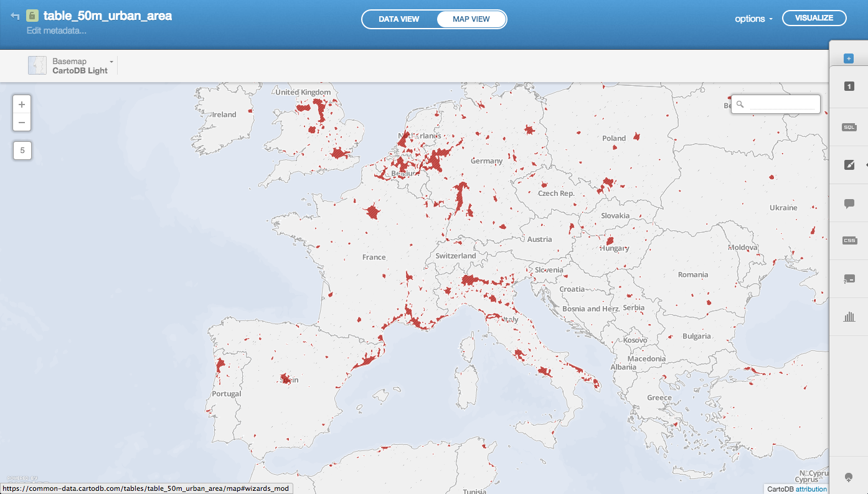Add a new layer with the plus icon
This screenshot has height=494, width=868.
click(x=848, y=58)
